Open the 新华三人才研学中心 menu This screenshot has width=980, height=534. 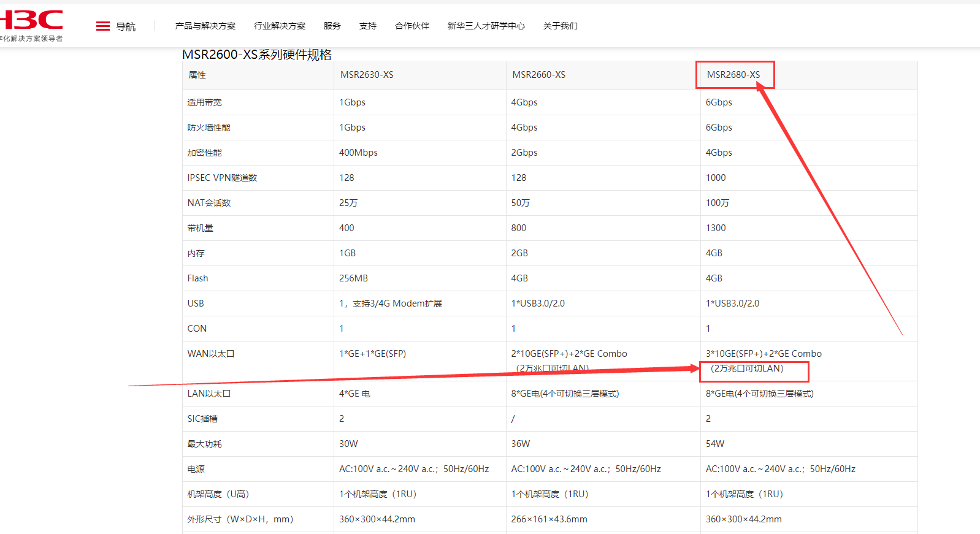click(486, 26)
